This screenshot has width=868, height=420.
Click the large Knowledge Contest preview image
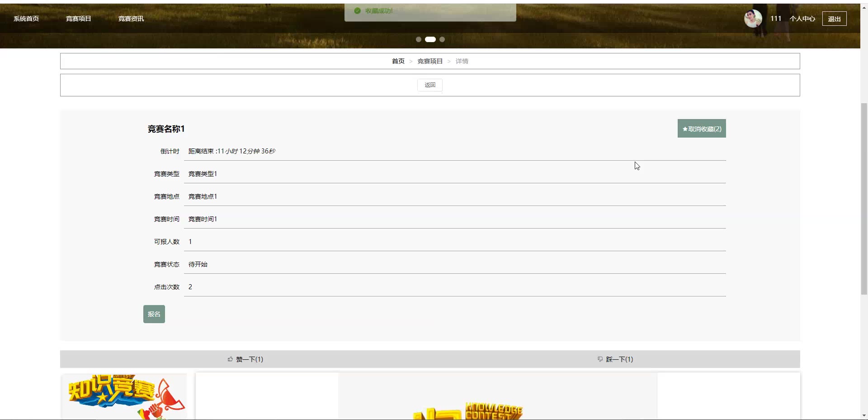click(498, 396)
